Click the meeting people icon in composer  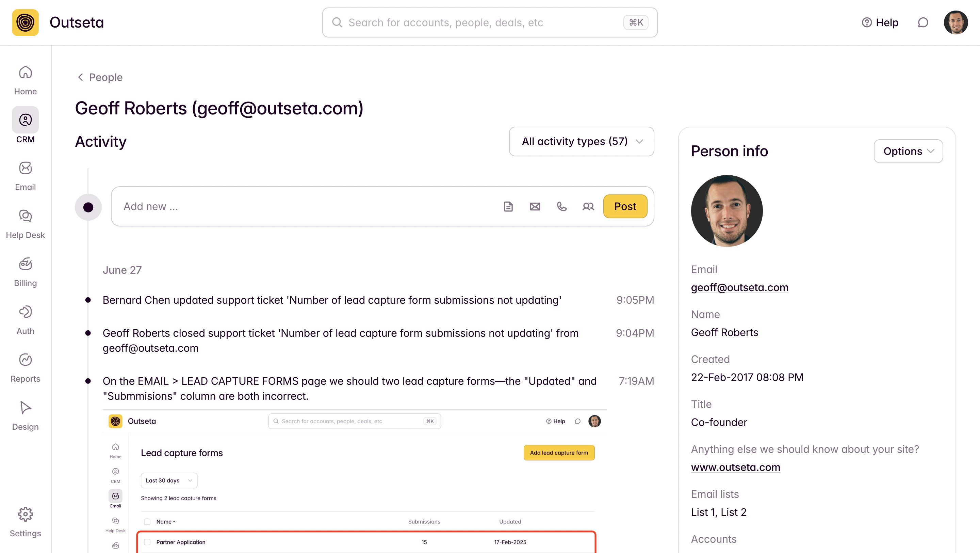(588, 206)
